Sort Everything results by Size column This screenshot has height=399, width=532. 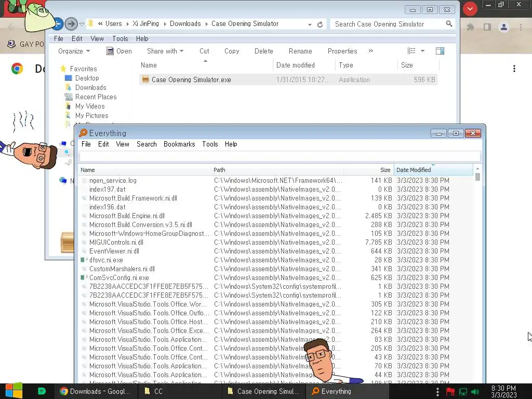pos(369,170)
